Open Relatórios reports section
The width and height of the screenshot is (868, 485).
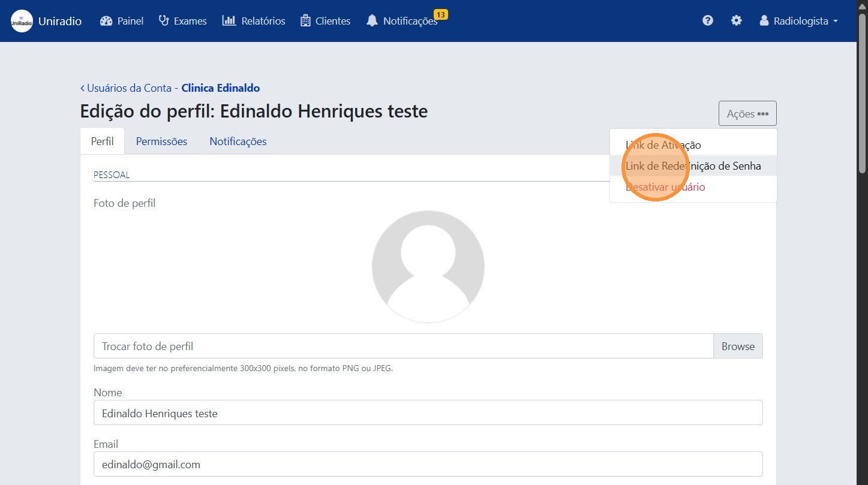click(254, 21)
